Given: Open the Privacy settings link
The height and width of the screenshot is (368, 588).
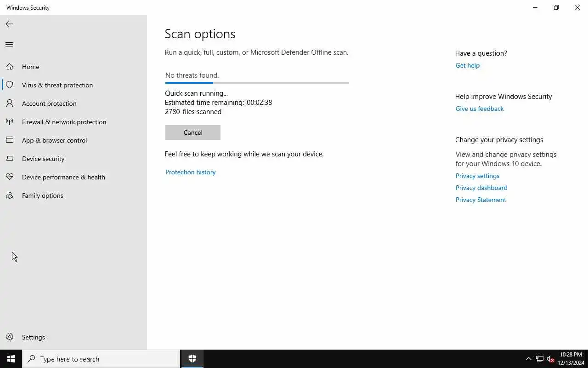Looking at the screenshot, I should tap(477, 176).
